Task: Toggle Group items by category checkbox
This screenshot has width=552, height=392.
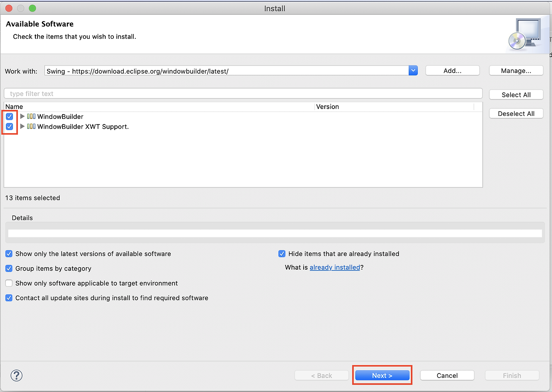Action: pos(9,268)
